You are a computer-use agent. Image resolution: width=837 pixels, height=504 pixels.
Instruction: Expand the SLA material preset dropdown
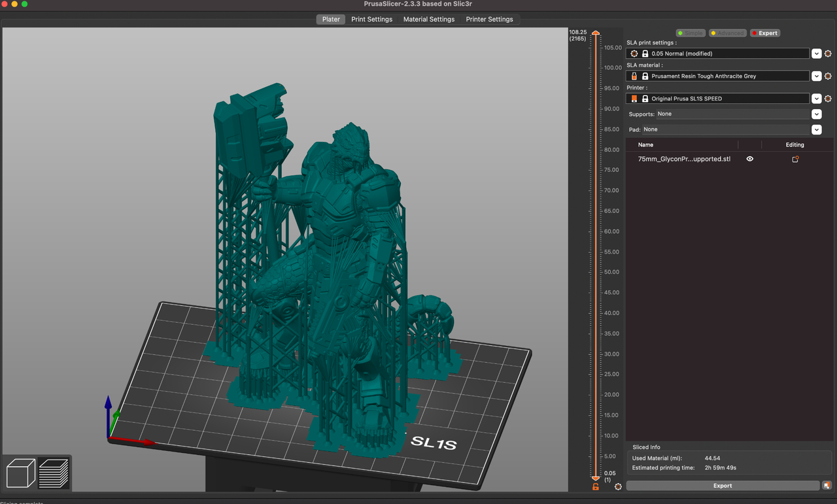click(x=817, y=76)
